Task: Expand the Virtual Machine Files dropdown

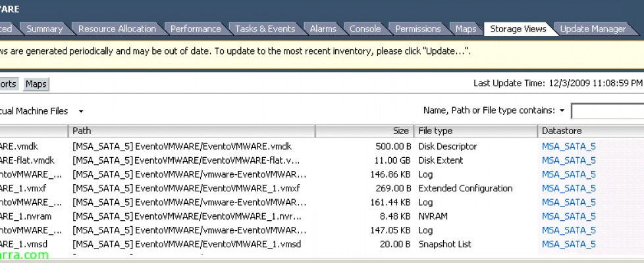Action: pos(81,112)
